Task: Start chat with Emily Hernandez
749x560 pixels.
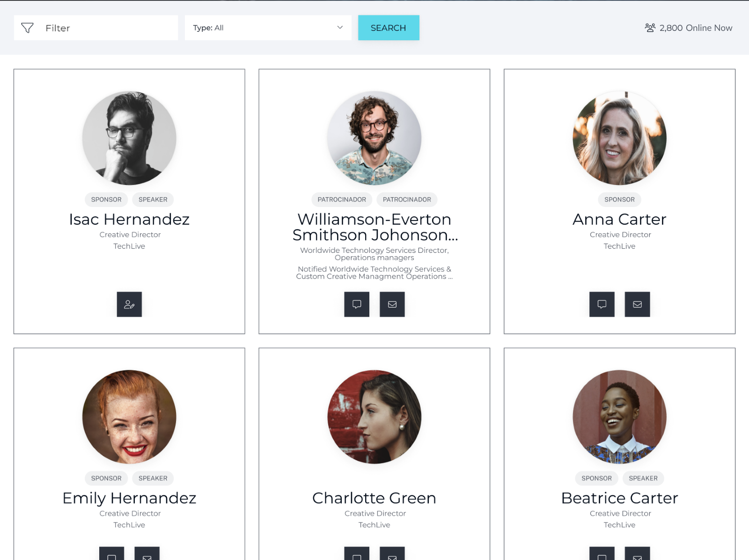Action: pyautogui.click(x=111, y=553)
